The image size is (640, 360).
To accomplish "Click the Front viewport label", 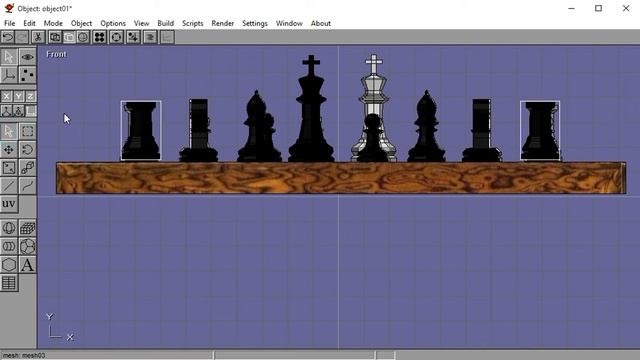I will click(56, 54).
